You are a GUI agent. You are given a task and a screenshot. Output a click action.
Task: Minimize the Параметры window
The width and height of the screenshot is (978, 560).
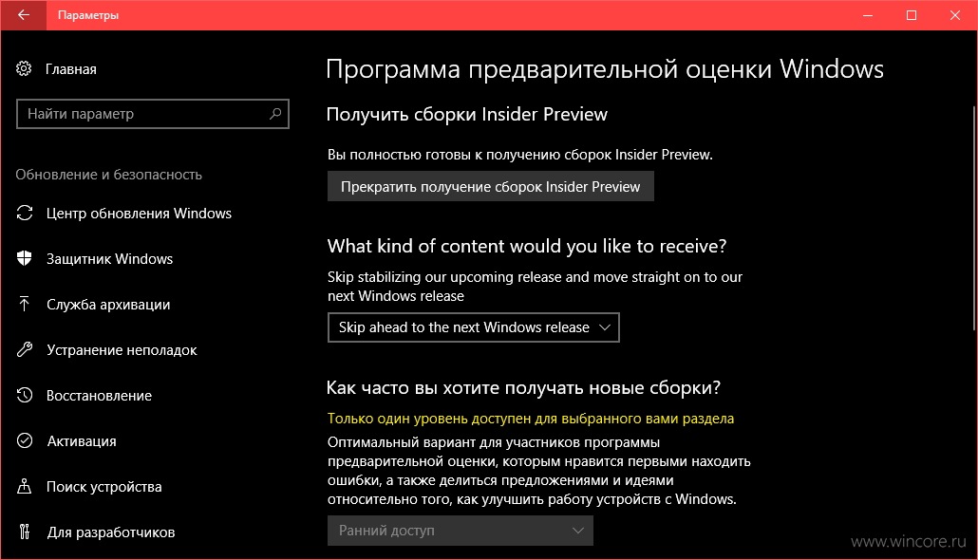pyautogui.click(x=868, y=15)
